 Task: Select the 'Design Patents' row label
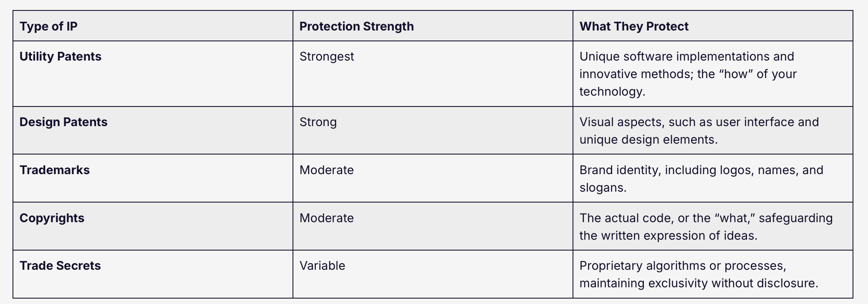(x=63, y=122)
